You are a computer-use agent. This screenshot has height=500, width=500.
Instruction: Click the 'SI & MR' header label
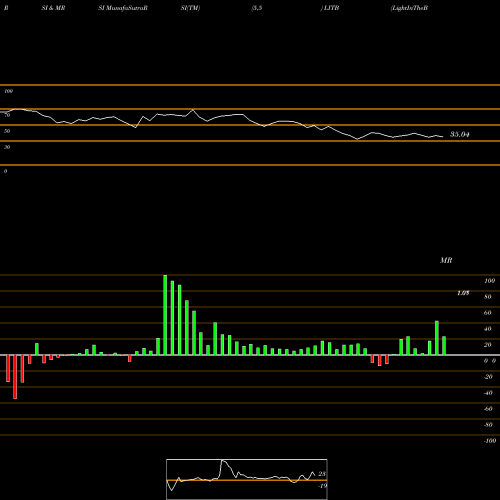[53, 8]
